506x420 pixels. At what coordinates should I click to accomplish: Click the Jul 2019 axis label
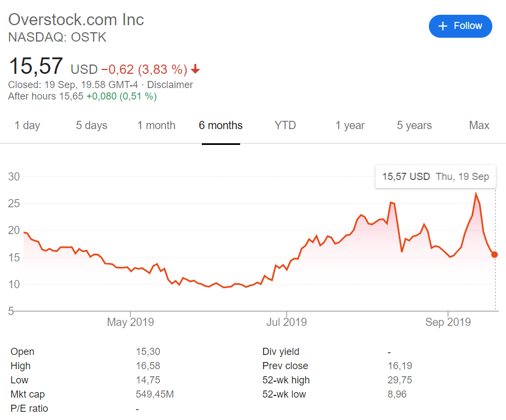[286, 322]
